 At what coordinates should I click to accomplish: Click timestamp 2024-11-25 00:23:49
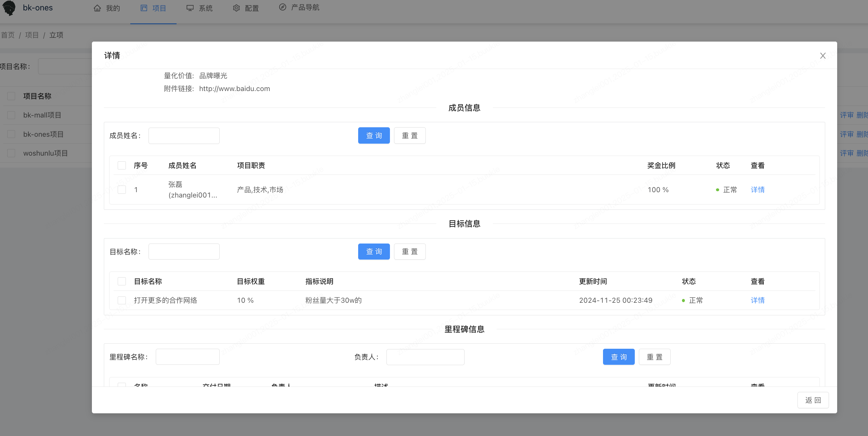(616, 301)
